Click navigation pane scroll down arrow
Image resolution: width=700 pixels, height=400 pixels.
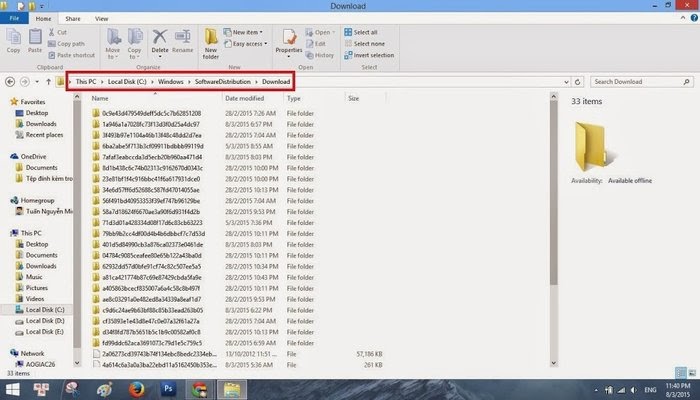click(x=77, y=363)
